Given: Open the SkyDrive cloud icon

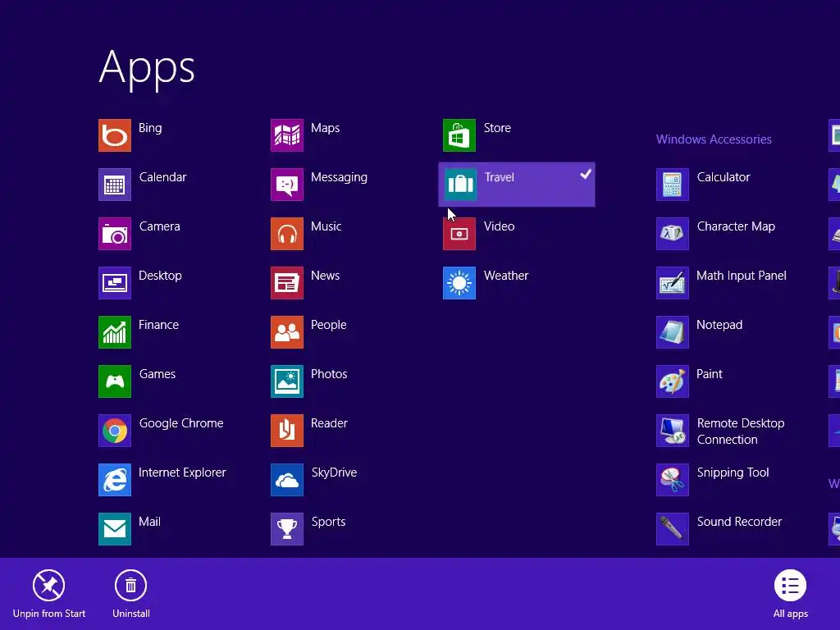Looking at the screenshot, I should (x=287, y=480).
